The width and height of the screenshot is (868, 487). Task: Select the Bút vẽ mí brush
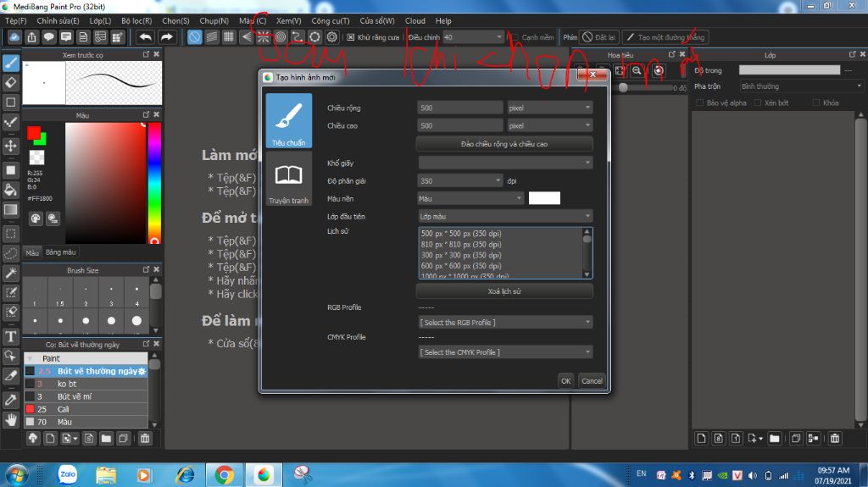[86, 396]
